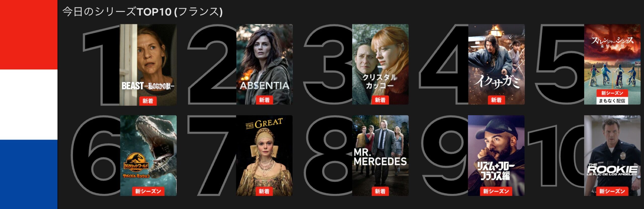Open The Great series poster
The image size is (644, 209).
click(x=264, y=156)
